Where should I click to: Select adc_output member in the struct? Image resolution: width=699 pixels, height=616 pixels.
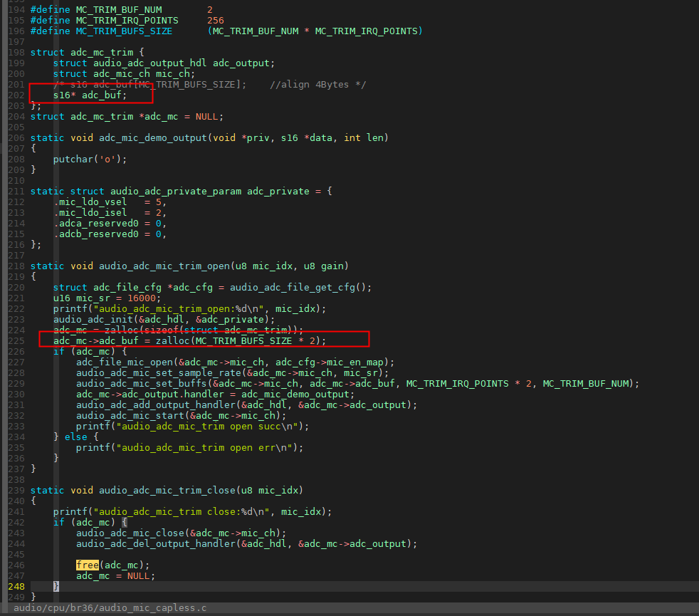(241, 63)
